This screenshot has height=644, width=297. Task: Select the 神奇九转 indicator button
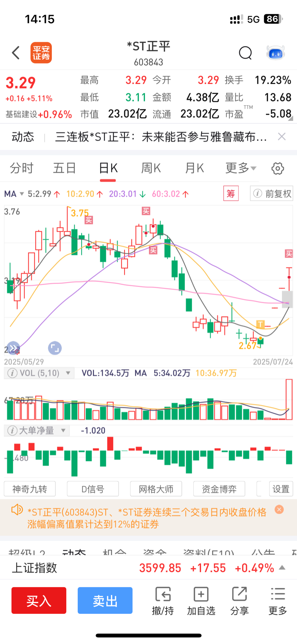[x=30, y=489]
